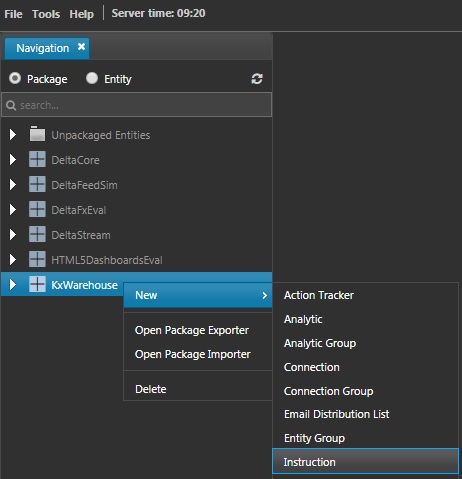The height and width of the screenshot is (479, 462).
Task: Click the search input field
Action: [137, 105]
